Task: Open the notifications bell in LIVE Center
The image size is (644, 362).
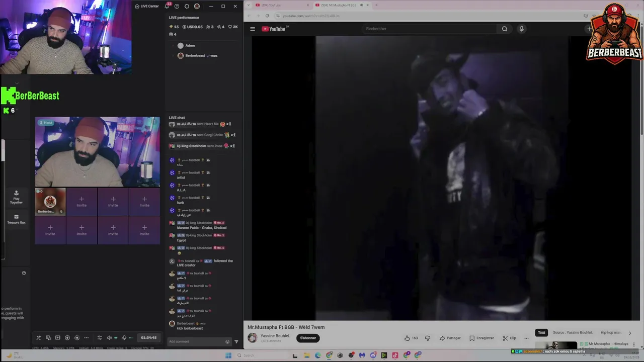Action: pyautogui.click(x=167, y=6)
